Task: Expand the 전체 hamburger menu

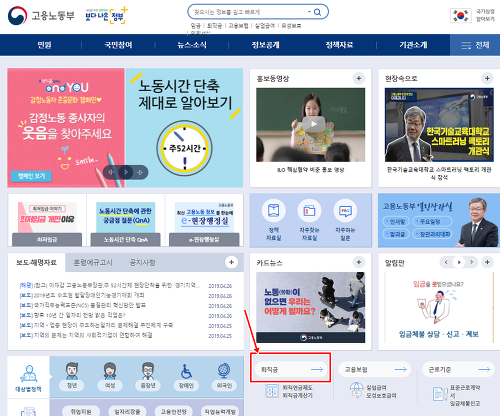Action: point(475,45)
